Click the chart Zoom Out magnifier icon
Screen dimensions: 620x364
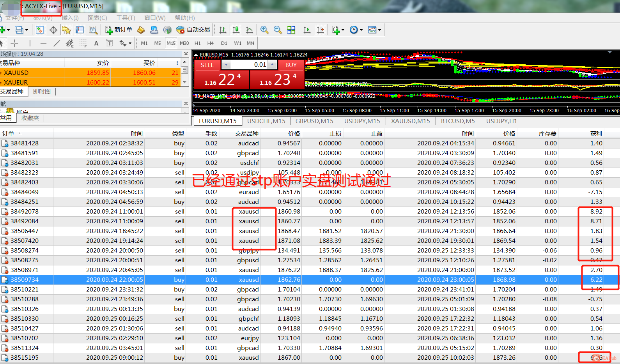coord(278,30)
